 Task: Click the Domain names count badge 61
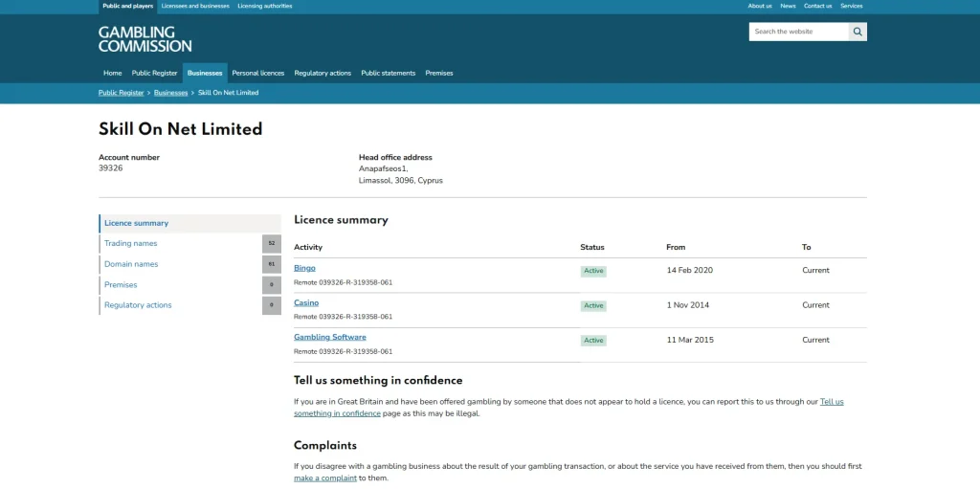(x=272, y=264)
